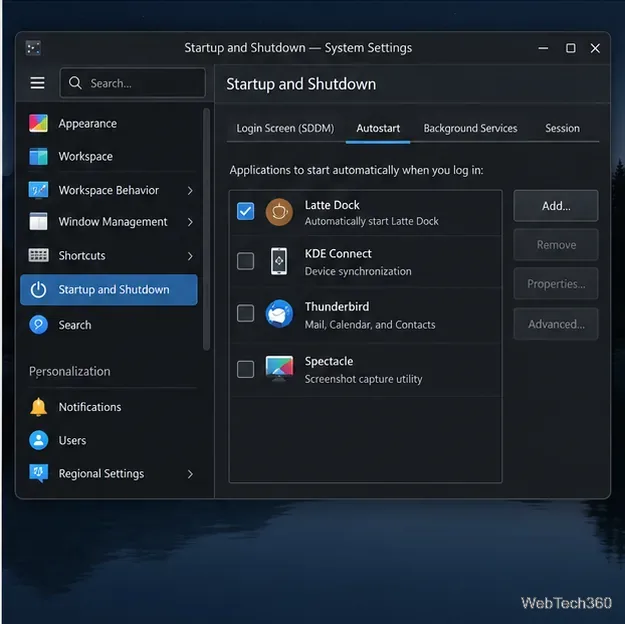Click the Search category icon
The image size is (625, 624).
[x=38, y=325]
